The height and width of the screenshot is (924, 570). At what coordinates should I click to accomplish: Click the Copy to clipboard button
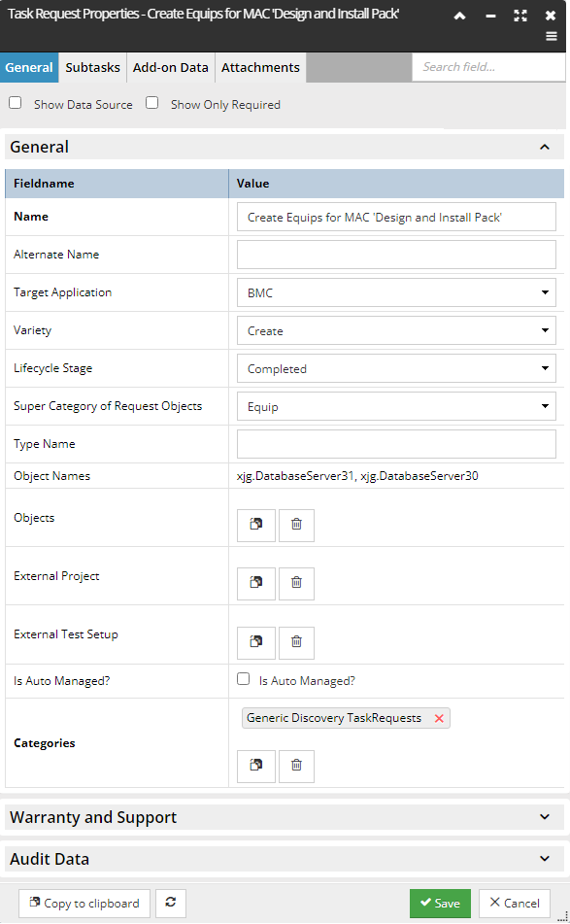pos(84,903)
